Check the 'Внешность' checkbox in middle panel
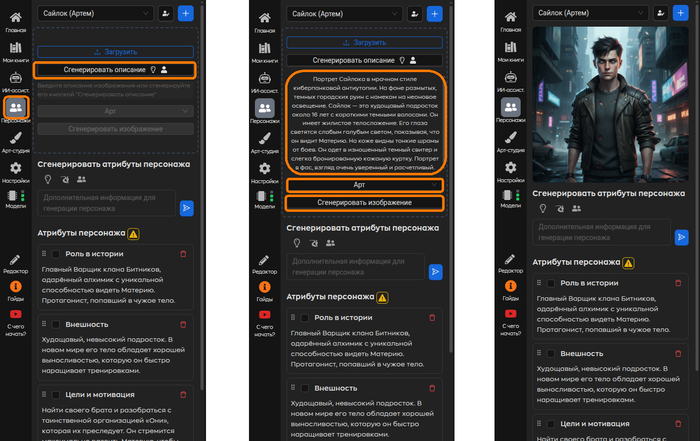This screenshot has height=441, width=700. [x=305, y=387]
